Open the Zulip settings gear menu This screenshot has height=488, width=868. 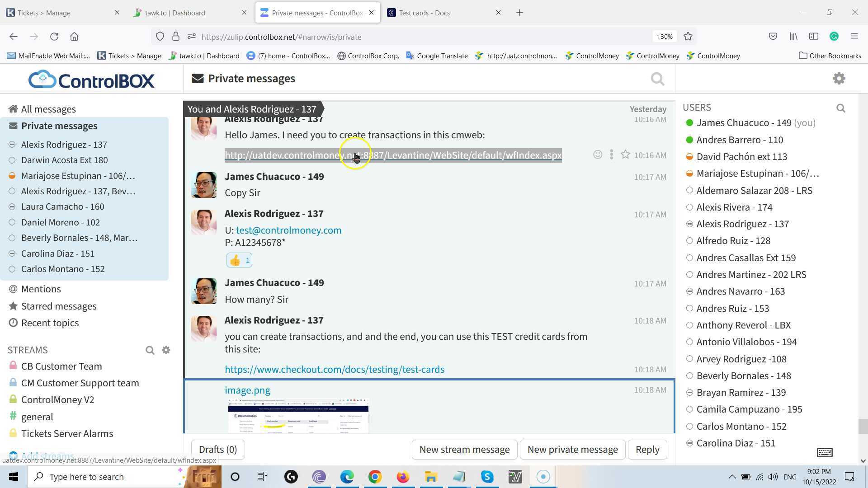coord(839,79)
